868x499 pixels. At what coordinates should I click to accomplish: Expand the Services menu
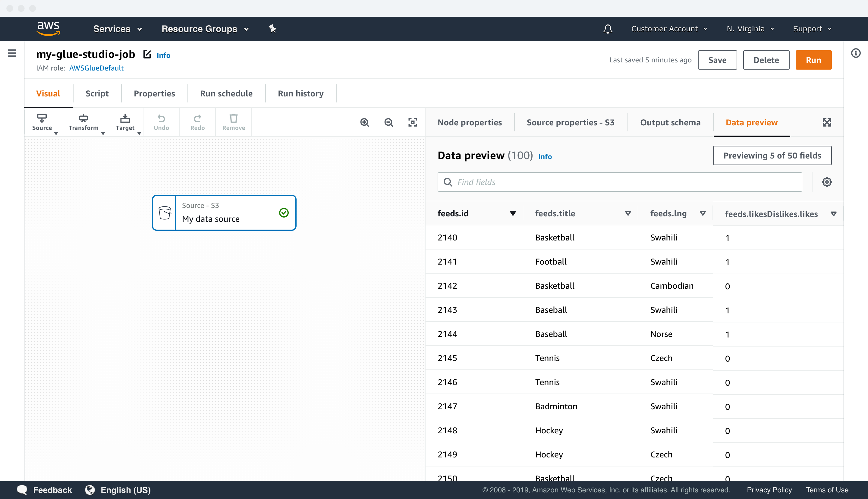[x=118, y=29]
